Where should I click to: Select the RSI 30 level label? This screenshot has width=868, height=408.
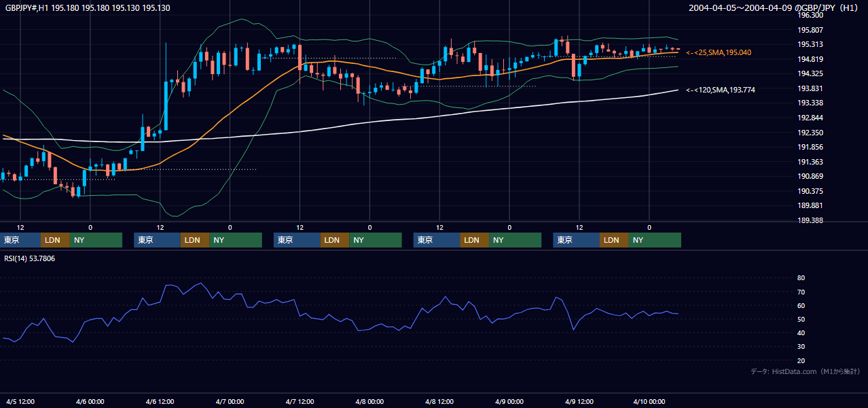coord(801,347)
